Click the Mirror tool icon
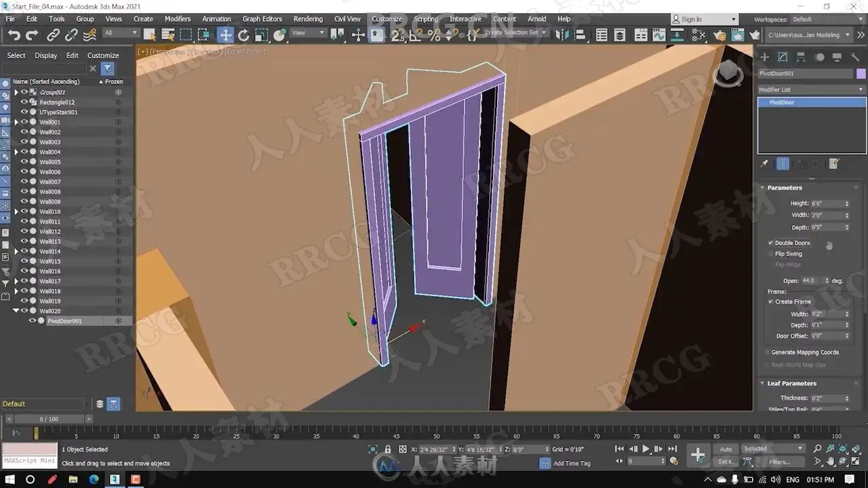 (x=561, y=35)
